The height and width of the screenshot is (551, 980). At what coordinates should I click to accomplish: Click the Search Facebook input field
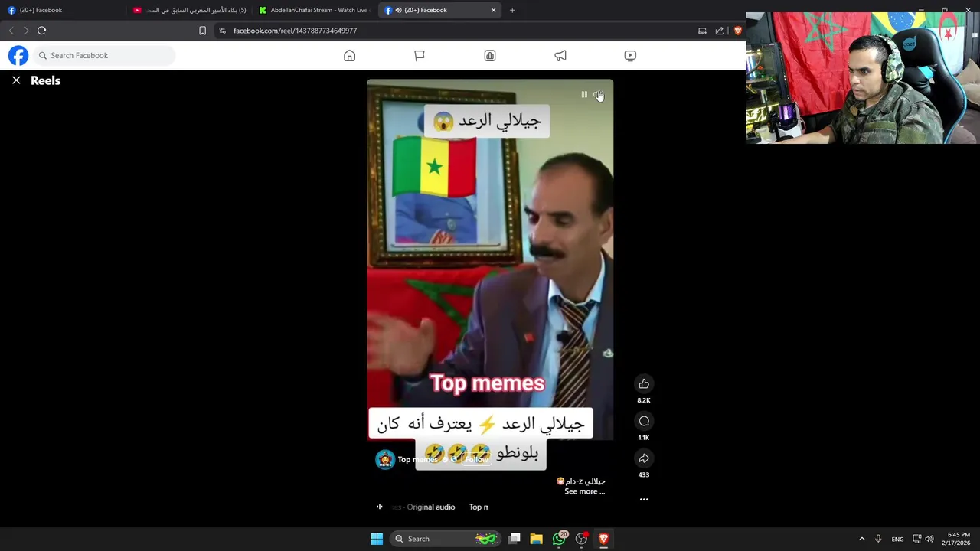pyautogui.click(x=104, y=55)
